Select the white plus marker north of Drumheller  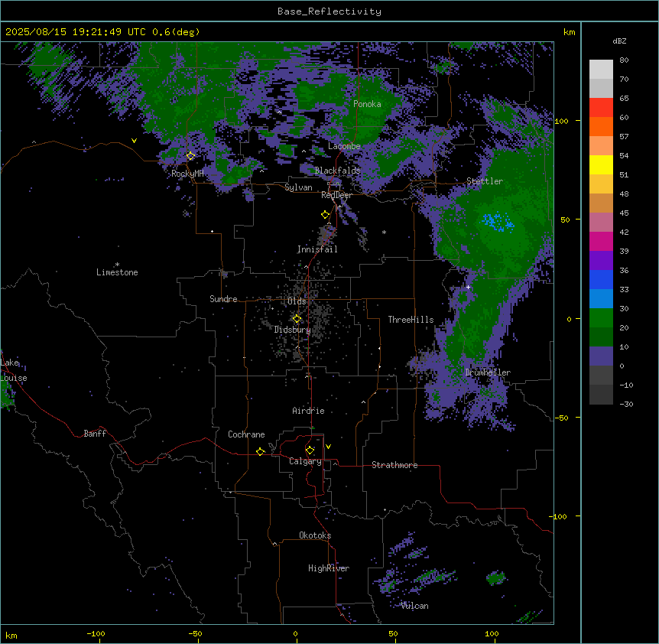(x=468, y=287)
